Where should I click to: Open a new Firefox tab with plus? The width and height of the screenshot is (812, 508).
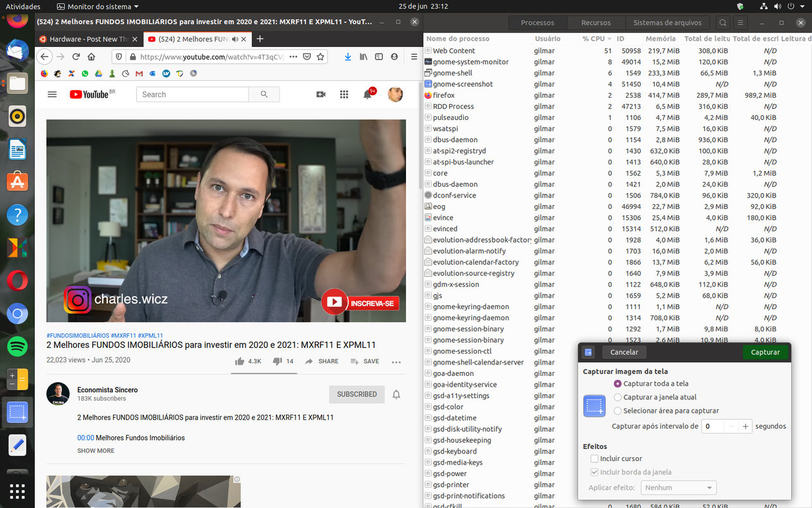(x=259, y=39)
